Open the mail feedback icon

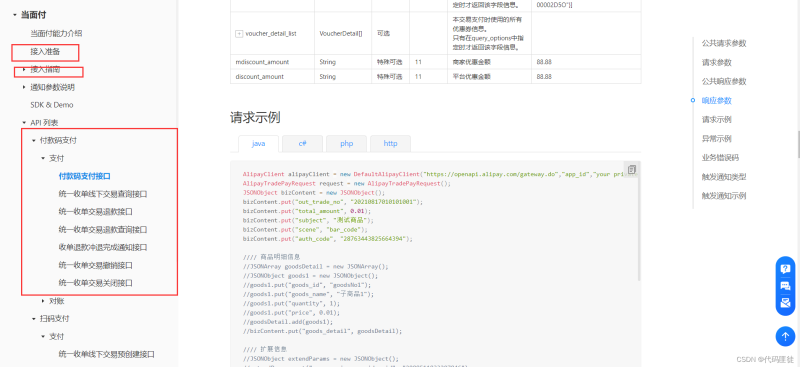click(x=785, y=303)
